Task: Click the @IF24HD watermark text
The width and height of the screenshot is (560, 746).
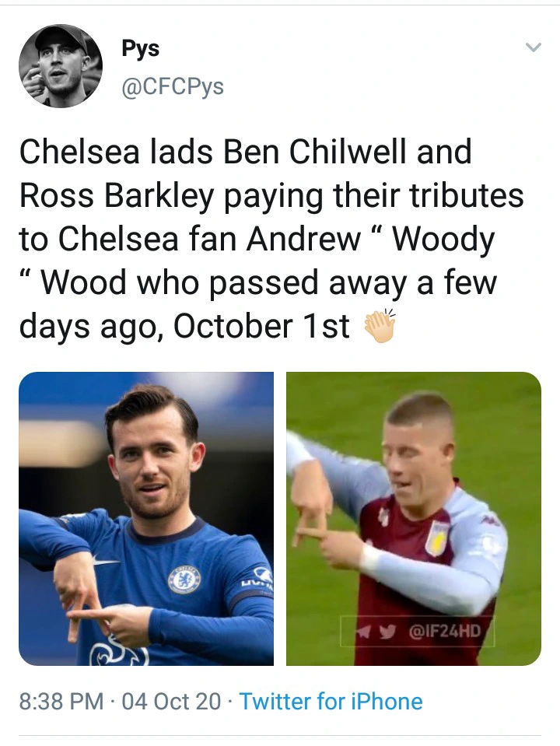Action: pos(443,630)
